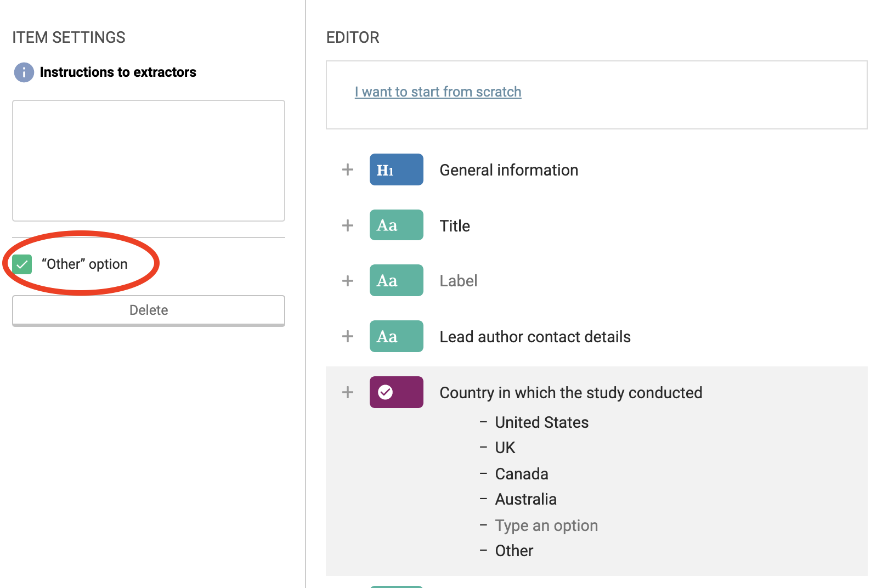Click plus beside Country in which study conducted
Viewport: 882px width, 588px height.
[348, 392]
